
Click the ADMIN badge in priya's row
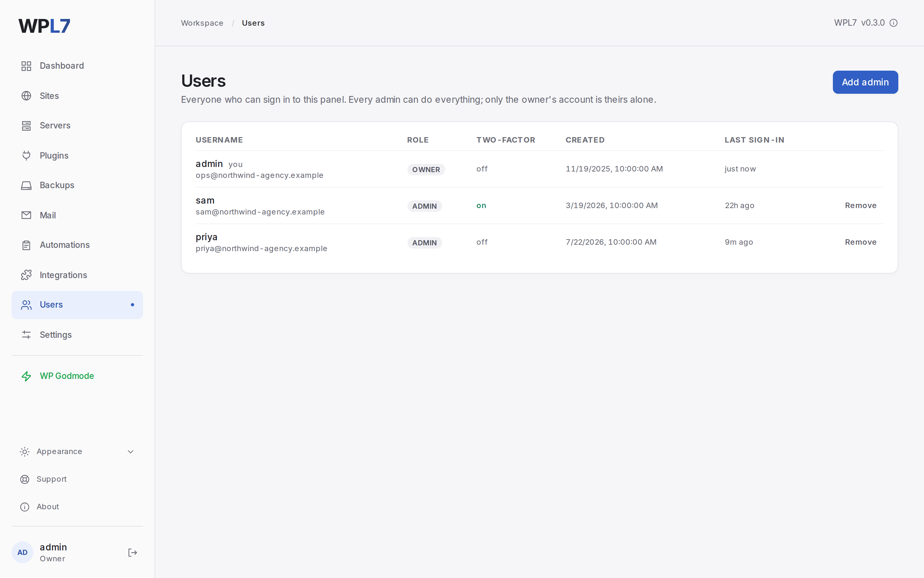pos(424,243)
